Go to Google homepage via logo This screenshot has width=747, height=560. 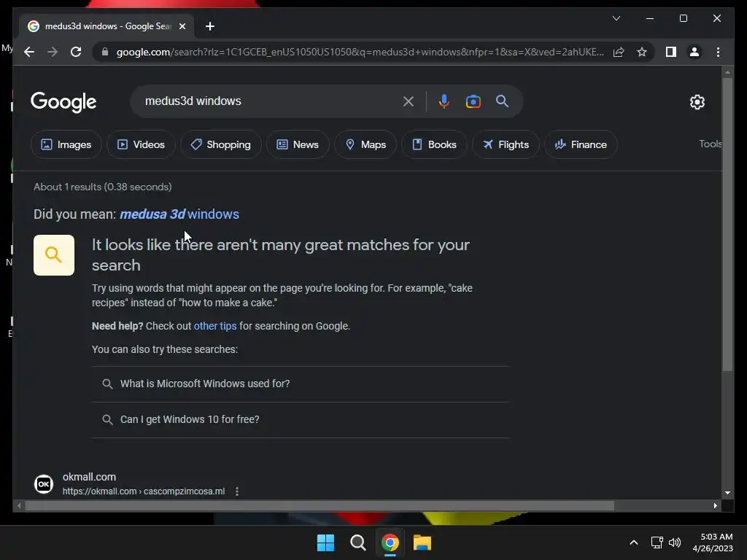tap(63, 102)
